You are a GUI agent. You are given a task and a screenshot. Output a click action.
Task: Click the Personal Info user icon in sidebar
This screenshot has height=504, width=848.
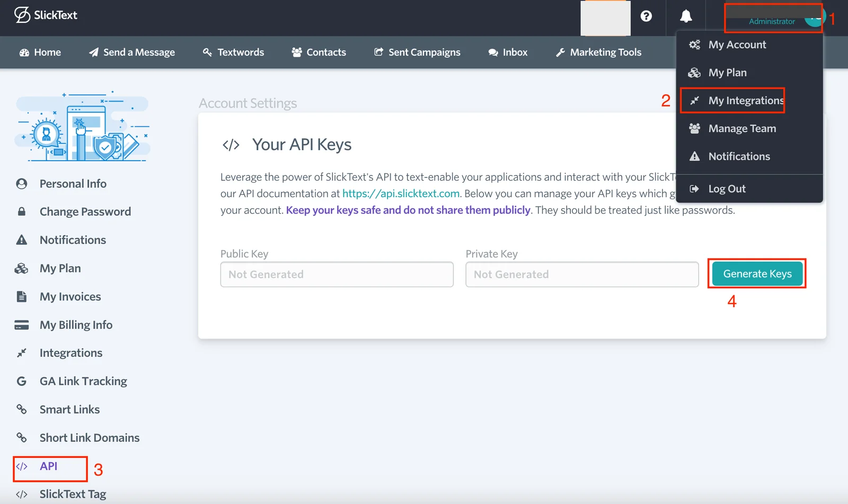point(22,184)
